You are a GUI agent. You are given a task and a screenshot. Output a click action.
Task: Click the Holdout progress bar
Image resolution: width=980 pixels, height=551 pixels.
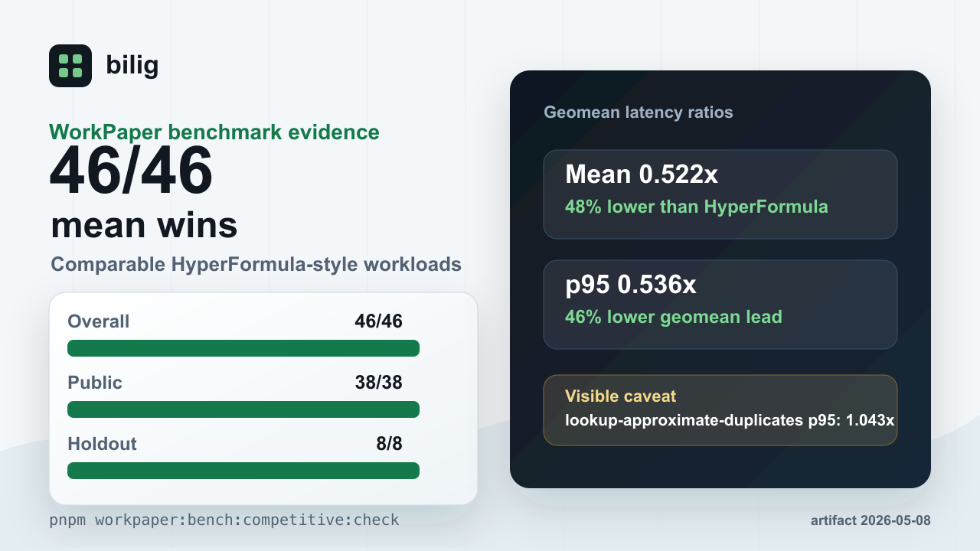click(x=243, y=471)
